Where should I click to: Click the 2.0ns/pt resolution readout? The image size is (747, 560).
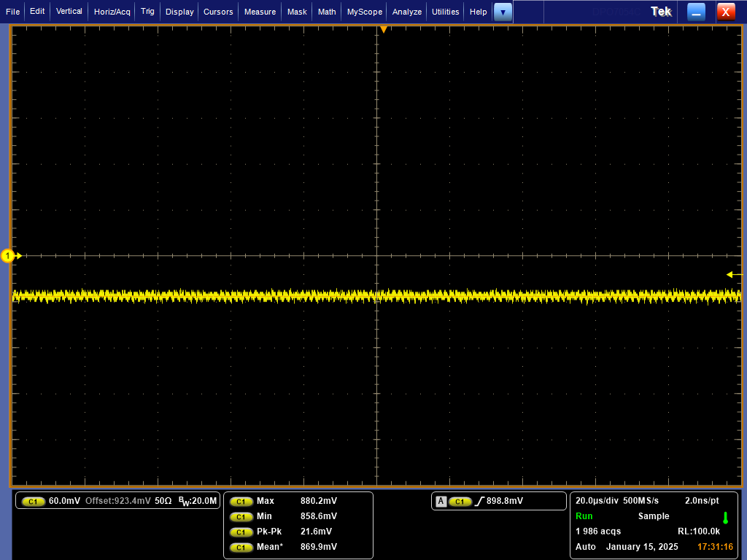tap(702, 501)
